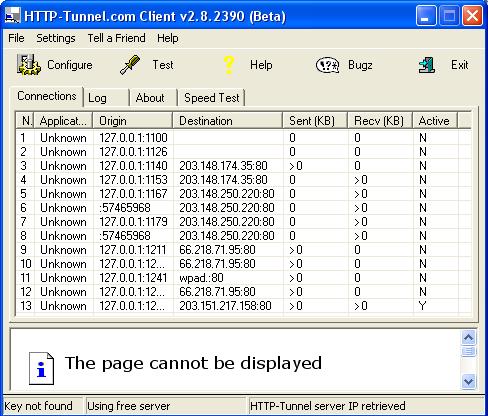Click the Exit toolbar label
The height and width of the screenshot is (416, 488).
459,65
